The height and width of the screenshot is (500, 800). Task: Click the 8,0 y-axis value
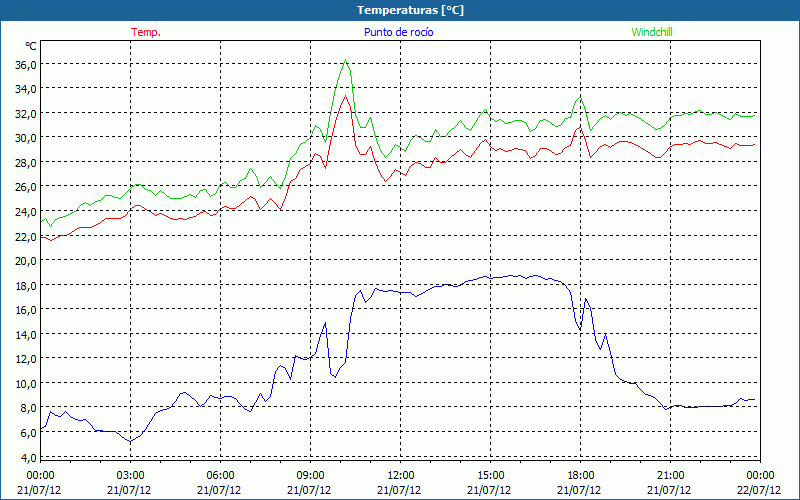[29, 408]
